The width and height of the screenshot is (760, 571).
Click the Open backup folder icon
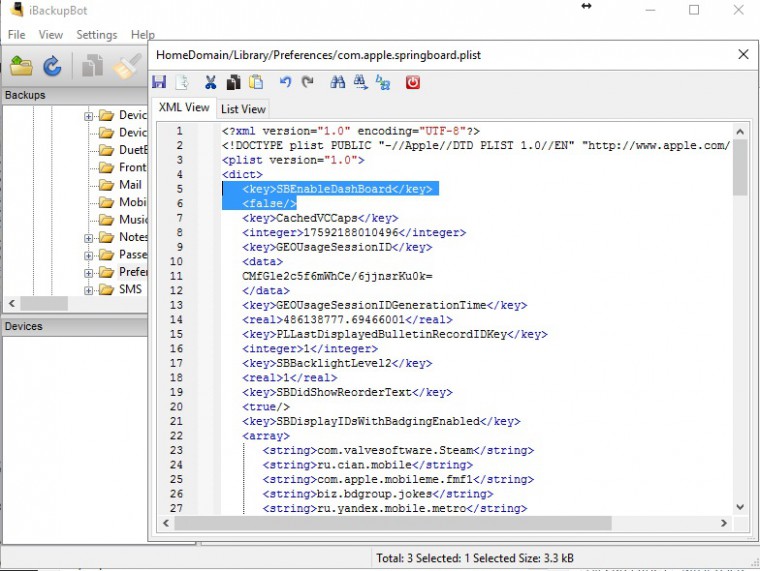tap(22, 67)
